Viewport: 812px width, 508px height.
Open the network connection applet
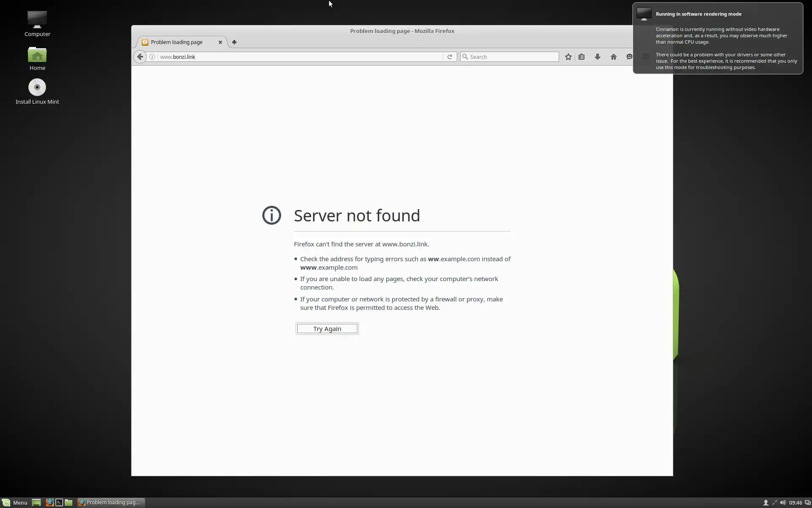[774, 502]
